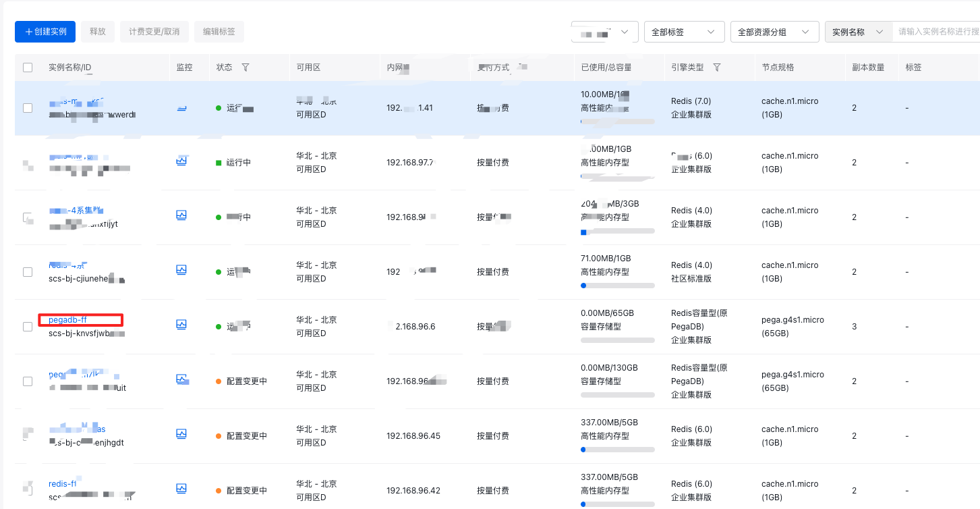Tick checkbox of the Redis (7.0) row

tap(28, 108)
